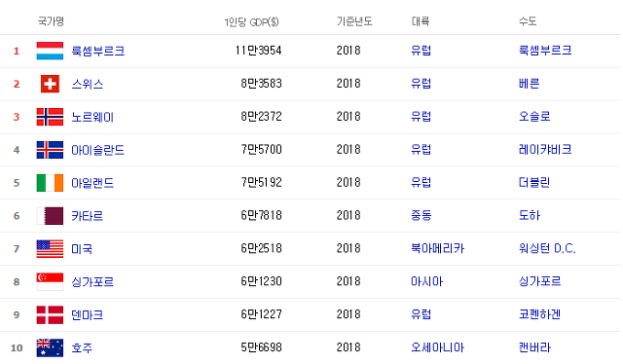
Task: Click the Australia flag icon
Action: point(50,347)
